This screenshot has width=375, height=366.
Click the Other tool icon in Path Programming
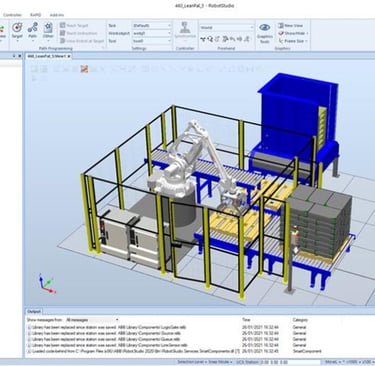pyautogui.click(x=48, y=30)
